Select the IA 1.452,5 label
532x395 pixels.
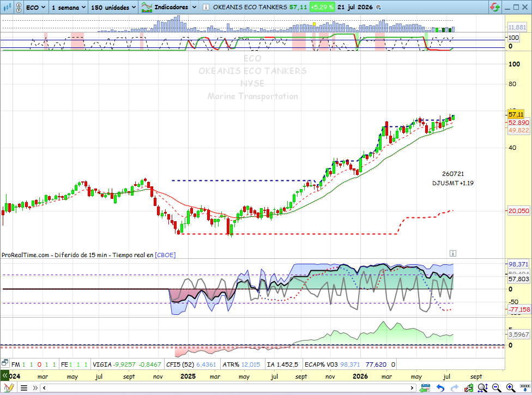coord(282,364)
